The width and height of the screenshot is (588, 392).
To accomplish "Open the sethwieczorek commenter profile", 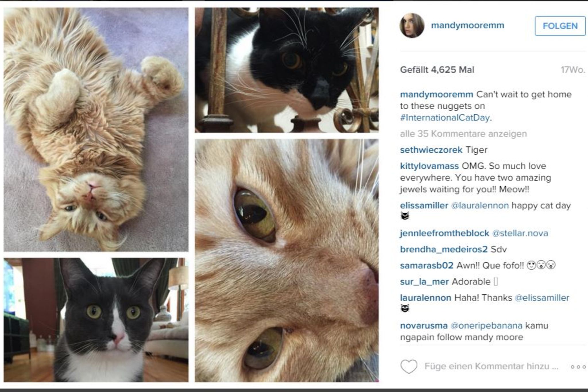I will pyautogui.click(x=431, y=150).
